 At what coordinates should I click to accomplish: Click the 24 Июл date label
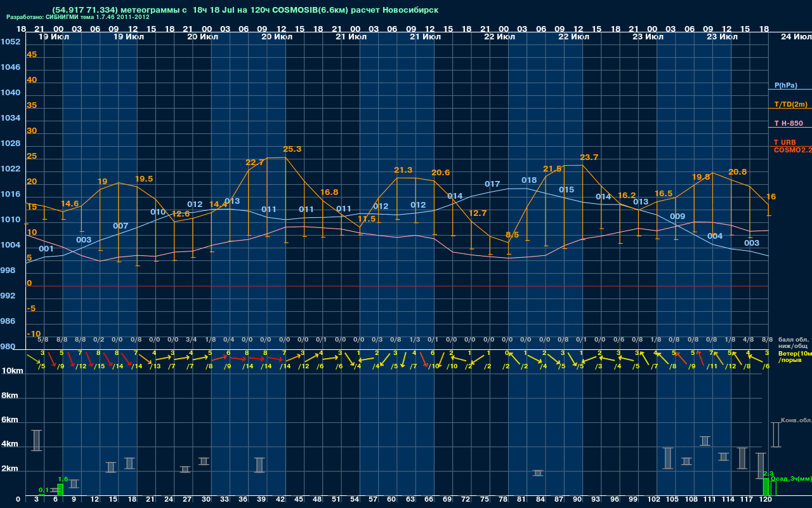795,37
